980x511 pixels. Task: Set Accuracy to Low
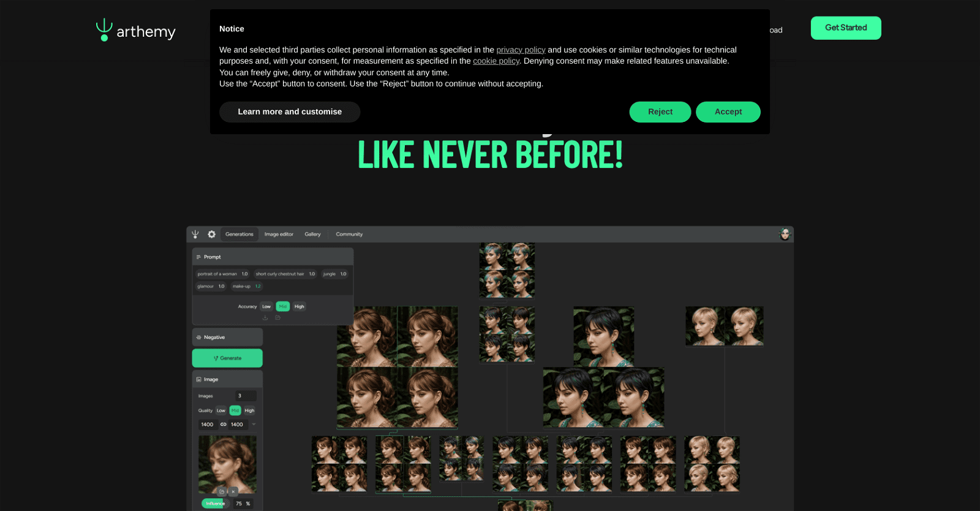tap(266, 306)
